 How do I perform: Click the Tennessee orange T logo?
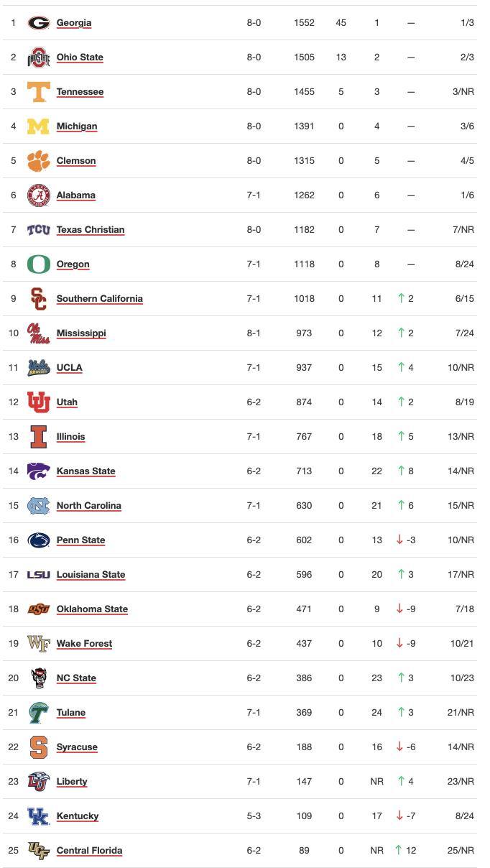pyautogui.click(x=38, y=92)
